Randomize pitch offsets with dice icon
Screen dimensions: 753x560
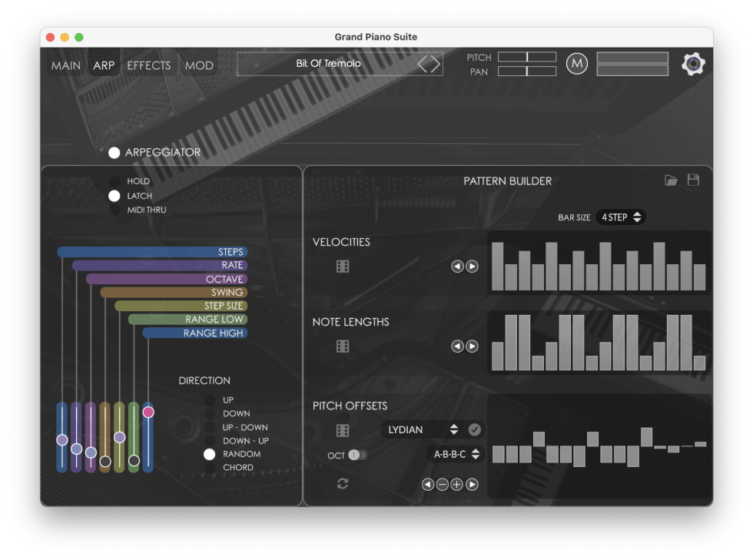(x=343, y=431)
